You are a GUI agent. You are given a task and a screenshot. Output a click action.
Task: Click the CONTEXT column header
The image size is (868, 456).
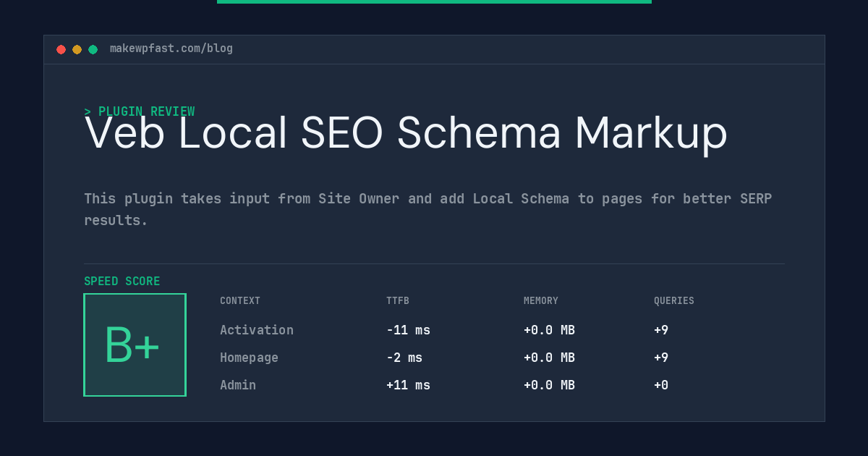pyautogui.click(x=240, y=301)
